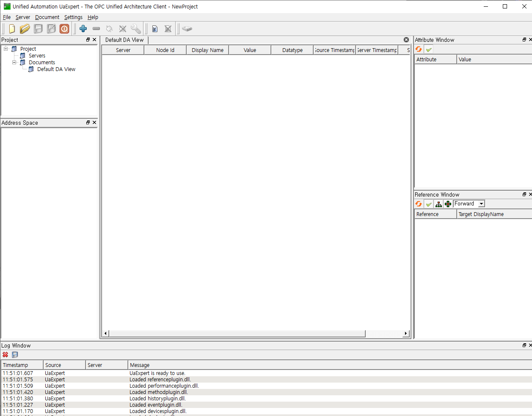Image resolution: width=532 pixels, height=416 pixels.
Task: Refresh attributes in the Attribute Window
Action: coord(419,49)
